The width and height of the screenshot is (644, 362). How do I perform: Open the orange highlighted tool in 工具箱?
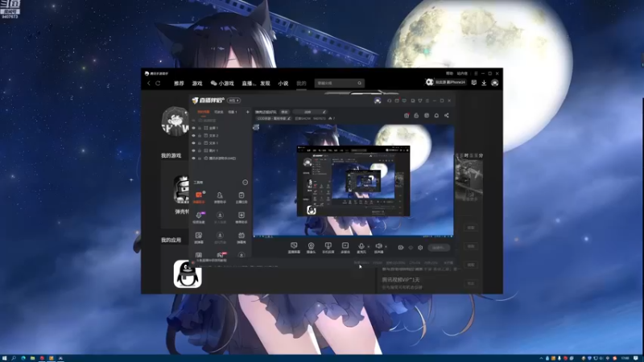[199, 197]
